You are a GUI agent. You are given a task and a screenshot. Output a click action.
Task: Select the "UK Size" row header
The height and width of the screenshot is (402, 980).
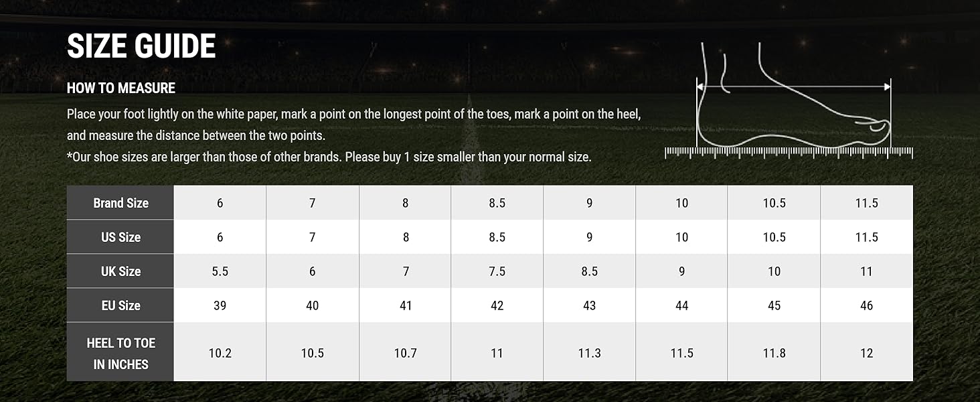click(120, 271)
